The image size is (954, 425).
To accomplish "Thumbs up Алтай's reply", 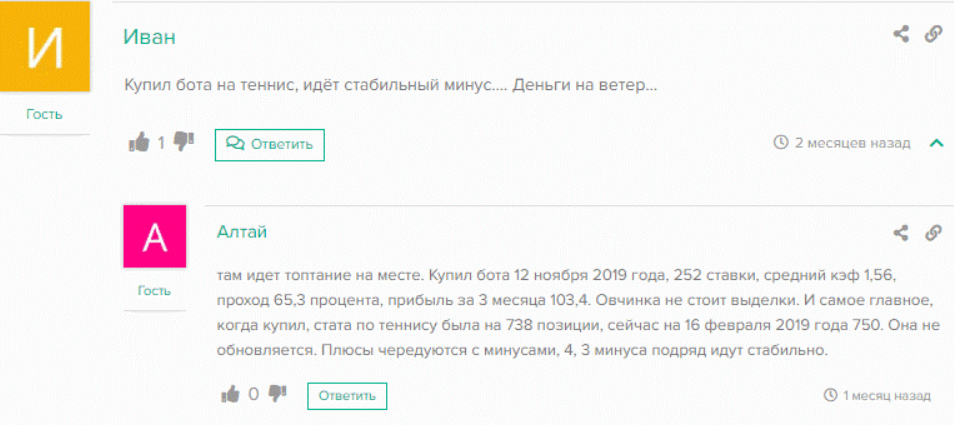I will [x=230, y=394].
